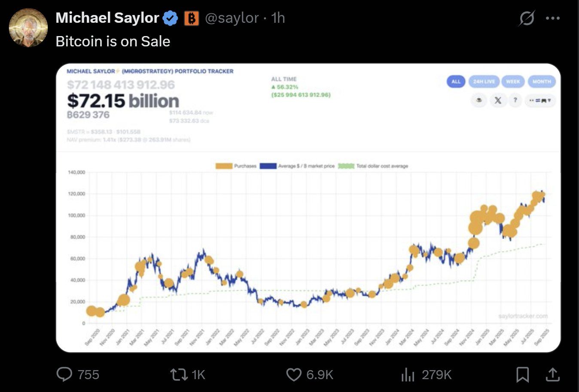Select the ALL time range button

pyautogui.click(x=456, y=81)
